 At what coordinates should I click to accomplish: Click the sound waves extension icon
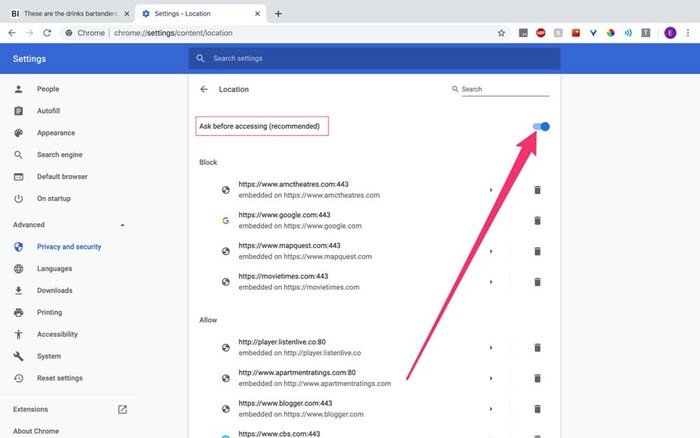(x=628, y=33)
